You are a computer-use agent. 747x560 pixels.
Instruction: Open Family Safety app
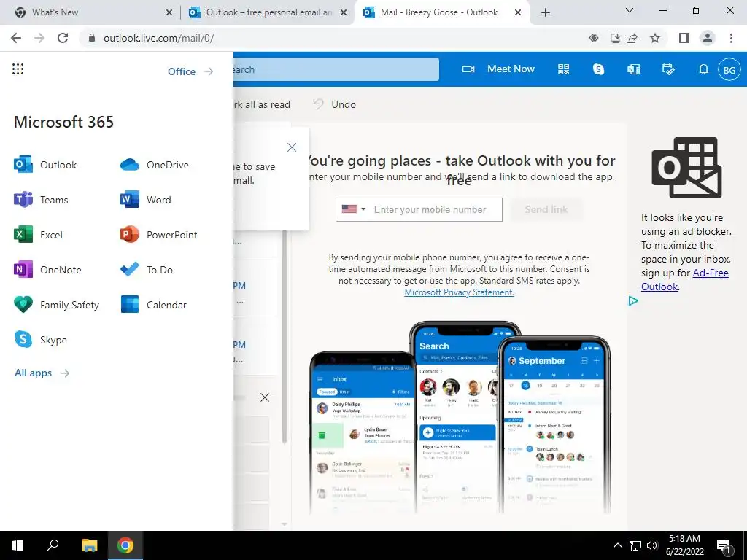click(x=57, y=305)
